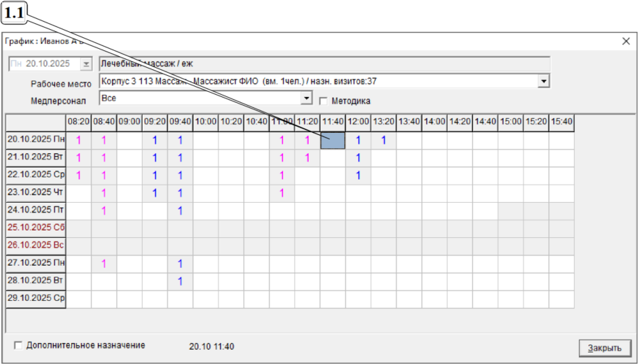
Task: Check the Методика checkbox
Action: point(323,101)
